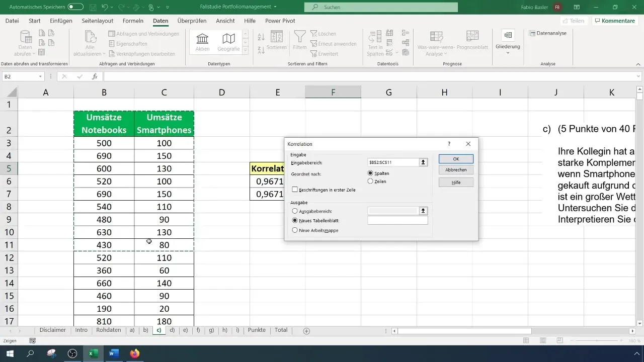This screenshot has width=644, height=362.
Task: Open the Aktien data type
Action: (203, 42)
